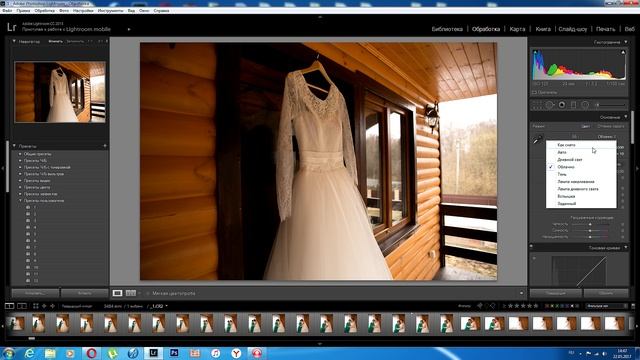Switch to Loupe view icon in toolbar
640x360 pixels.
point(117,293)
